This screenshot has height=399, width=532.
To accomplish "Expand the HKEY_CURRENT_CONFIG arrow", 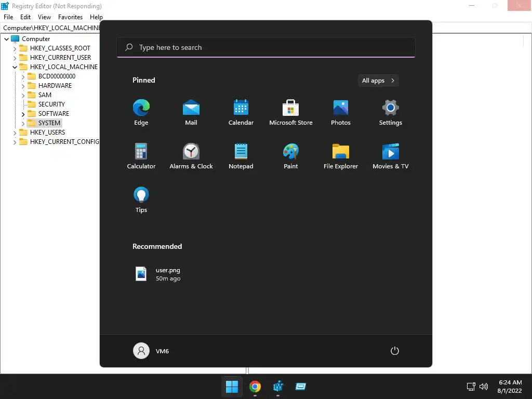I will point(15,142).
